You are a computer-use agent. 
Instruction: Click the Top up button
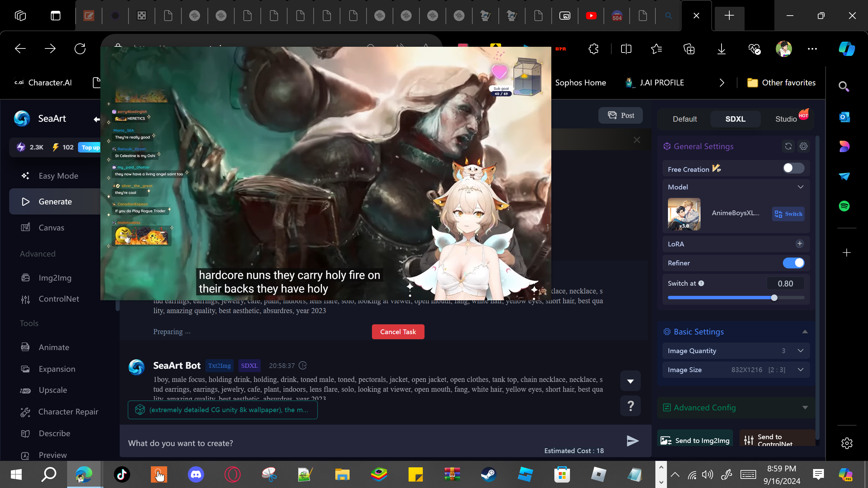90,147
